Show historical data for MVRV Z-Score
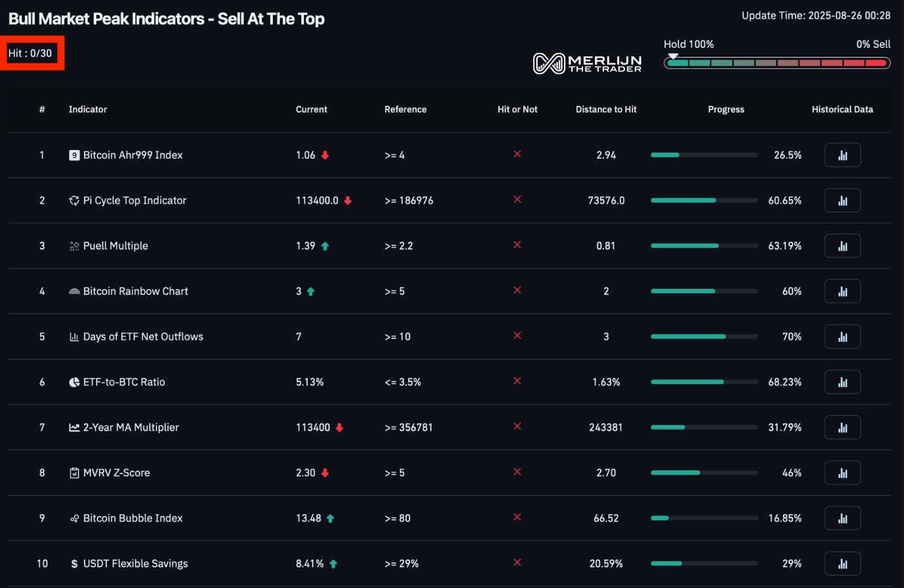This screenshot has height=588, width=904. (x=842, y=473)
